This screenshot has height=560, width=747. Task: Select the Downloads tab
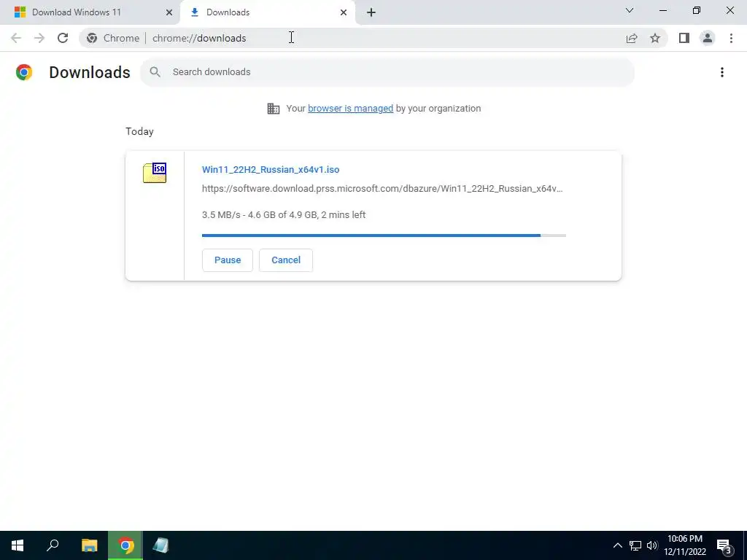click(x=267, y=12)
